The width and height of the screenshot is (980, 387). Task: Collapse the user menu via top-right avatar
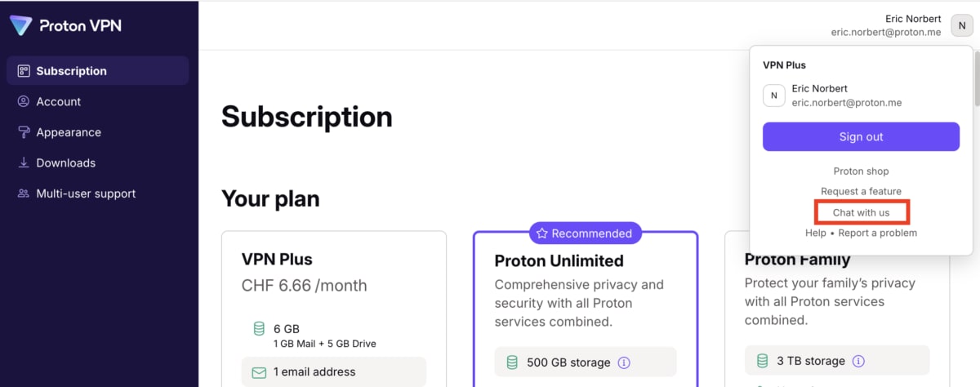[962, 25]
